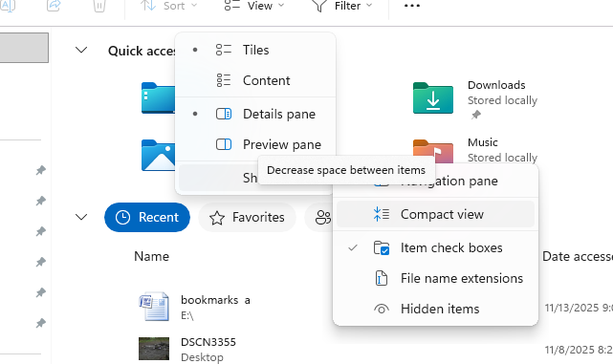Image resolution: width=613 pixels, height=364 pixels.
Task: Click the Share toolbar icon
Action: pos(54,6)
